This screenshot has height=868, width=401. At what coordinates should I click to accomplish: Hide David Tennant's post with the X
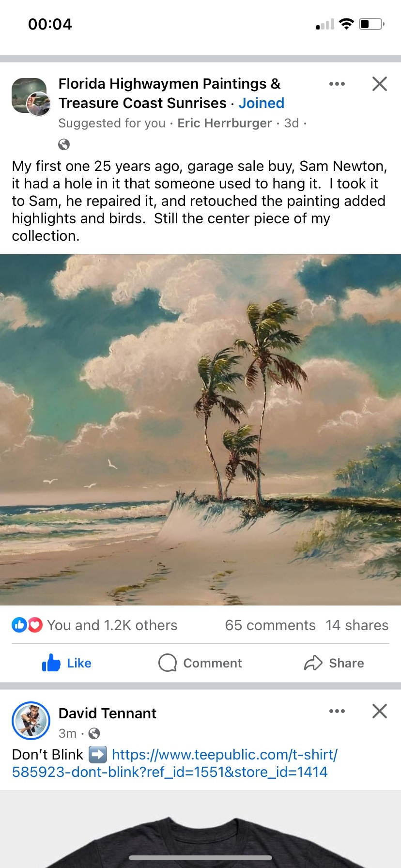(379, 711)
